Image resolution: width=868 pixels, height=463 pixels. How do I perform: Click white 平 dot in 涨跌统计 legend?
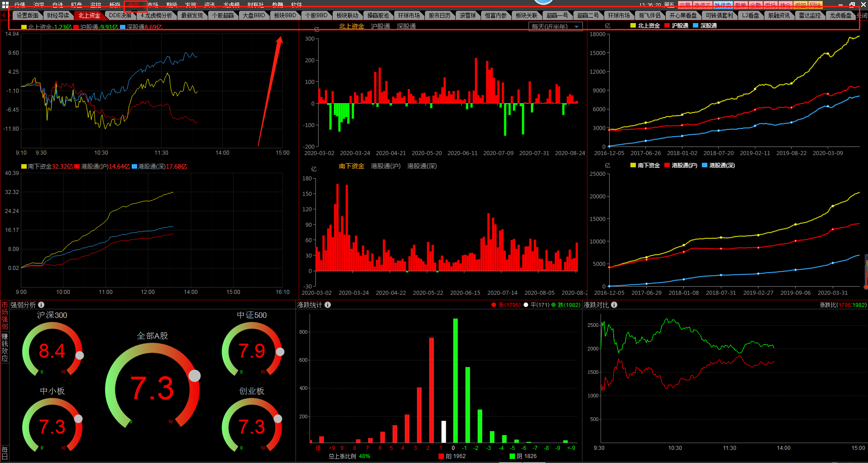click(x=526, y=305)
